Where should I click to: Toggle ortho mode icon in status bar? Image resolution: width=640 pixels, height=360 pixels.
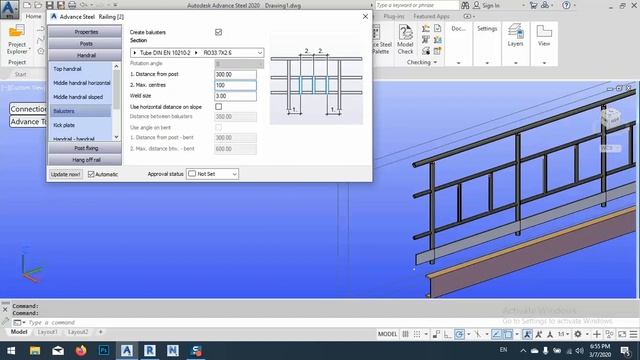point(448,334)
